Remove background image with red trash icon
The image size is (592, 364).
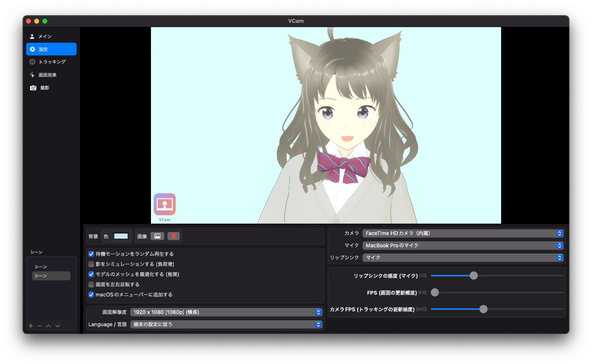coord(173,236)
